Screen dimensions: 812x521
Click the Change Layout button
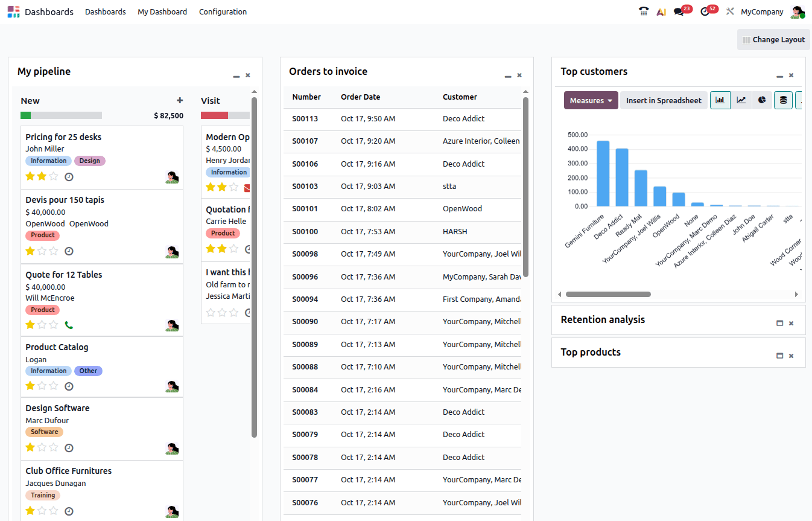click(x=773, y=39)
